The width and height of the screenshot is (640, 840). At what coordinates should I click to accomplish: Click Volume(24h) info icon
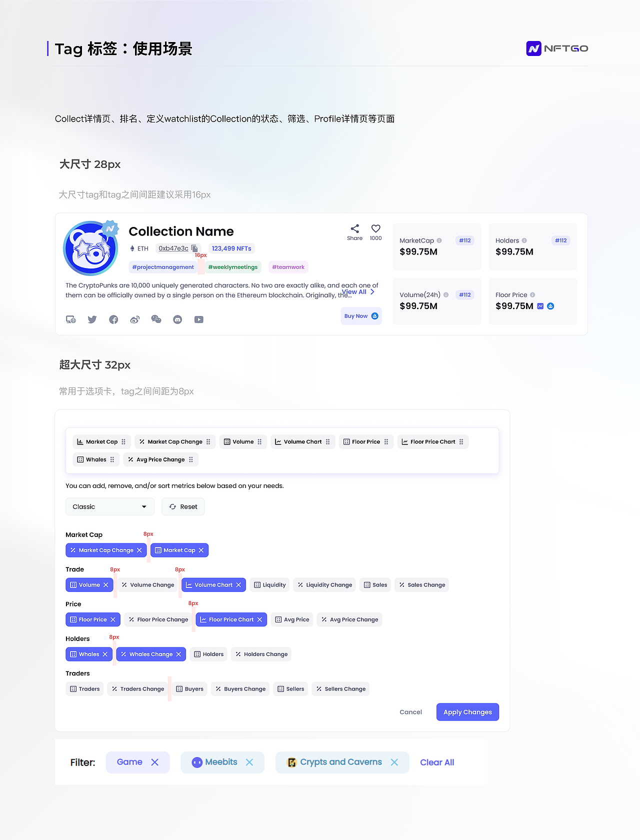445,295
